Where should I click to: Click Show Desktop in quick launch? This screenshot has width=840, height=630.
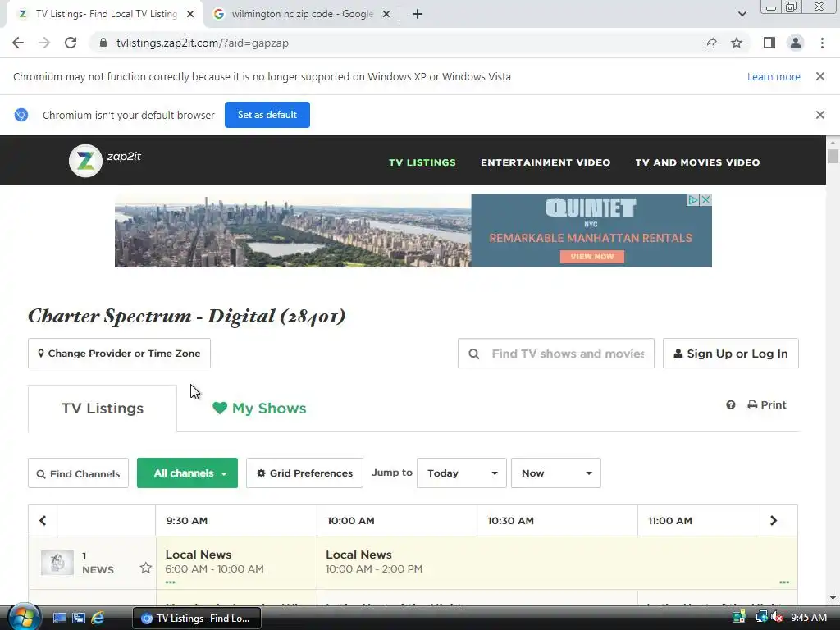[59, 619]
